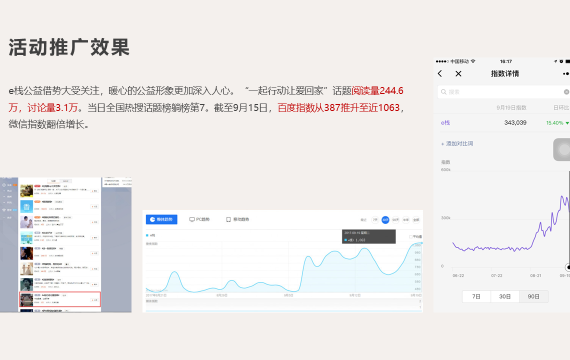Click the first sidebar item in Weibo screenshot
570x360 pixels.
pyautogui.click(x=8, y=185)
